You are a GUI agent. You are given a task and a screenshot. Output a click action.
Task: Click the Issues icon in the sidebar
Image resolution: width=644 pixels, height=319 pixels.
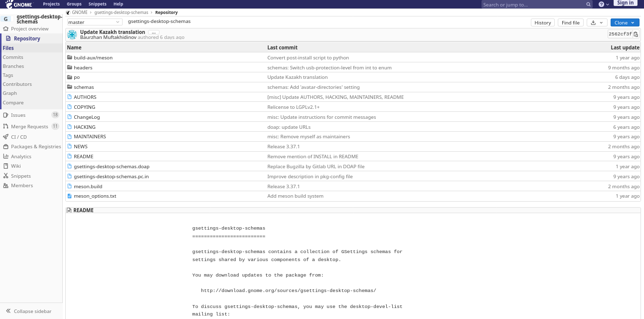[x=6, y=115]
